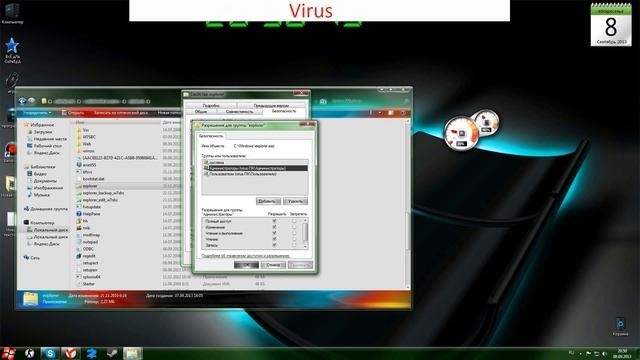The height and width of the screenshot is (360, 640).
Task: Select HelpPane file icon in Explorer
Action: coord(79,214)
